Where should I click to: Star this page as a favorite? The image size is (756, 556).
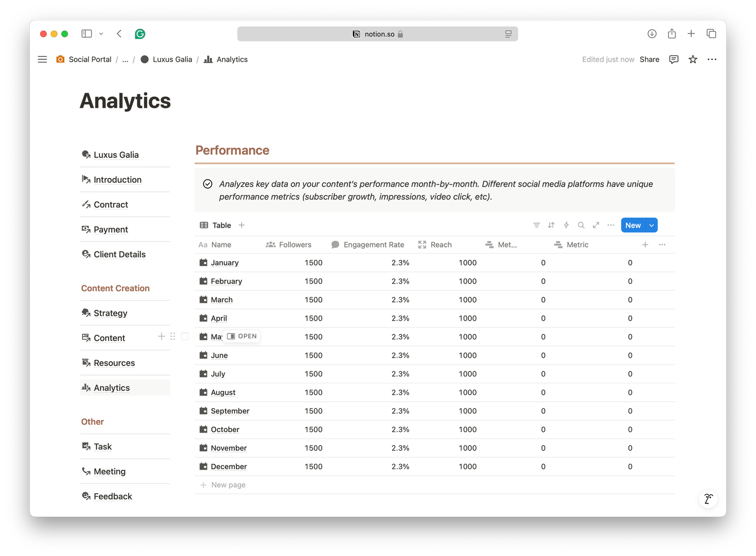tap(693, 60)
